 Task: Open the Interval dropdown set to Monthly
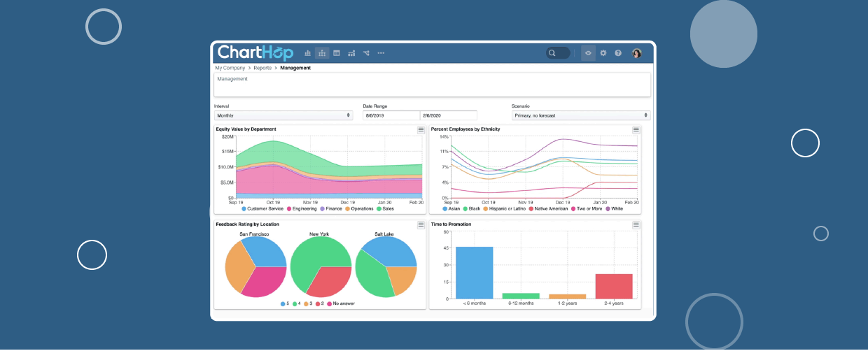283,115
